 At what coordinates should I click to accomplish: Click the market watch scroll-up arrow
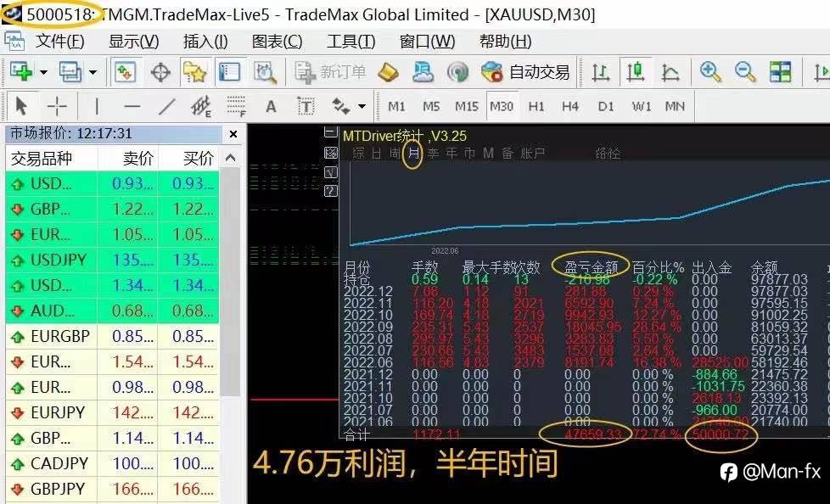point(230,157)
